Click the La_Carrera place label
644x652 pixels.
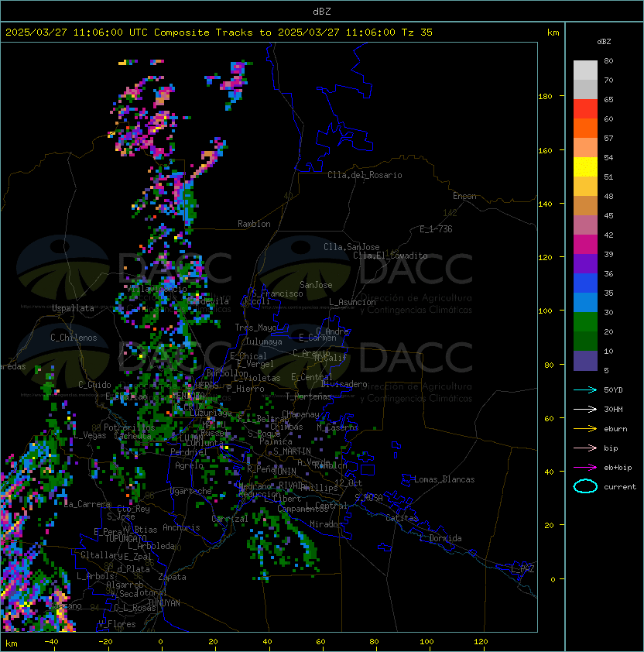(x=87, y=504)
